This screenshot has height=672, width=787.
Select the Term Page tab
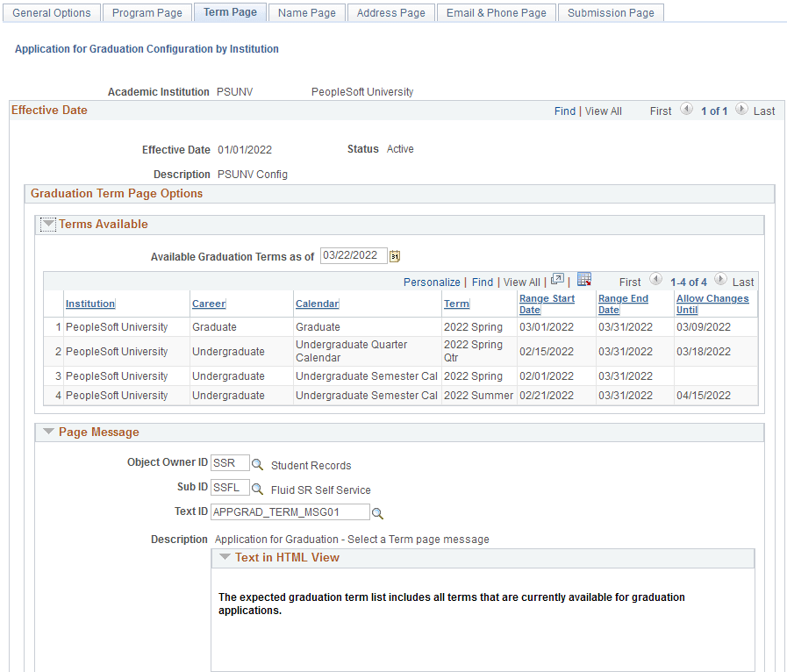(231, 12)
